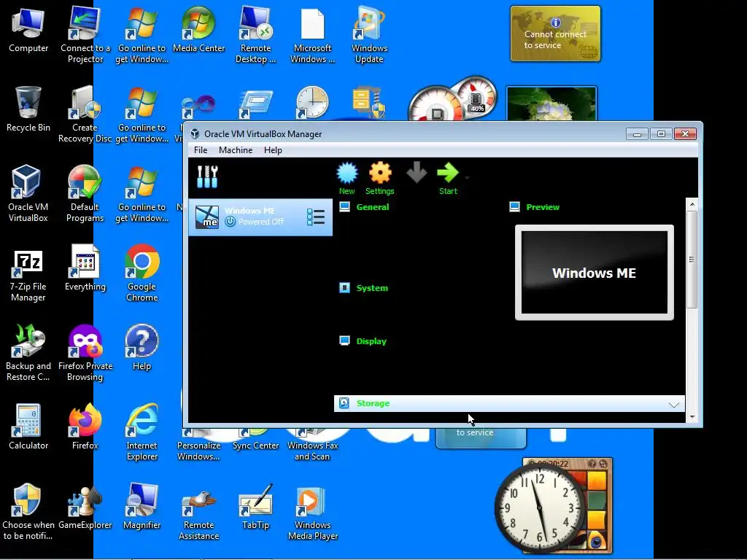Click the New virtual machine button
Screen dimensions: 747x560
pyautogui.click(x=347, y=179)
